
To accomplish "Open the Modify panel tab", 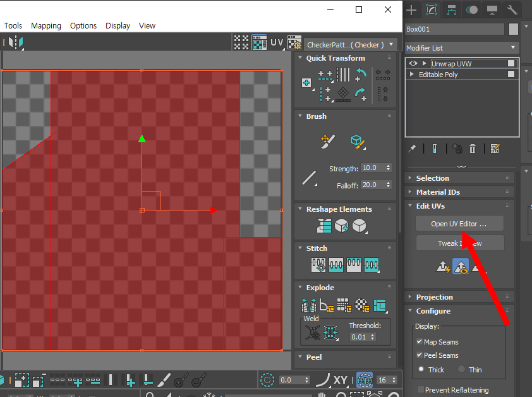I will (432, 10).
